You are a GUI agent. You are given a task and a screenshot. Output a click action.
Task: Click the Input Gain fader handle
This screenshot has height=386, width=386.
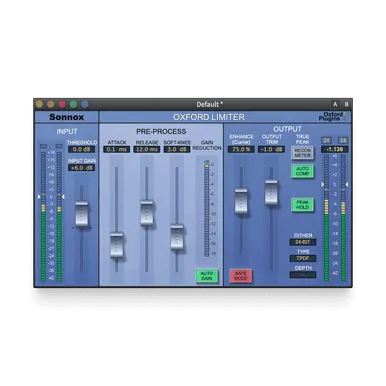click(x=82, y=214)
